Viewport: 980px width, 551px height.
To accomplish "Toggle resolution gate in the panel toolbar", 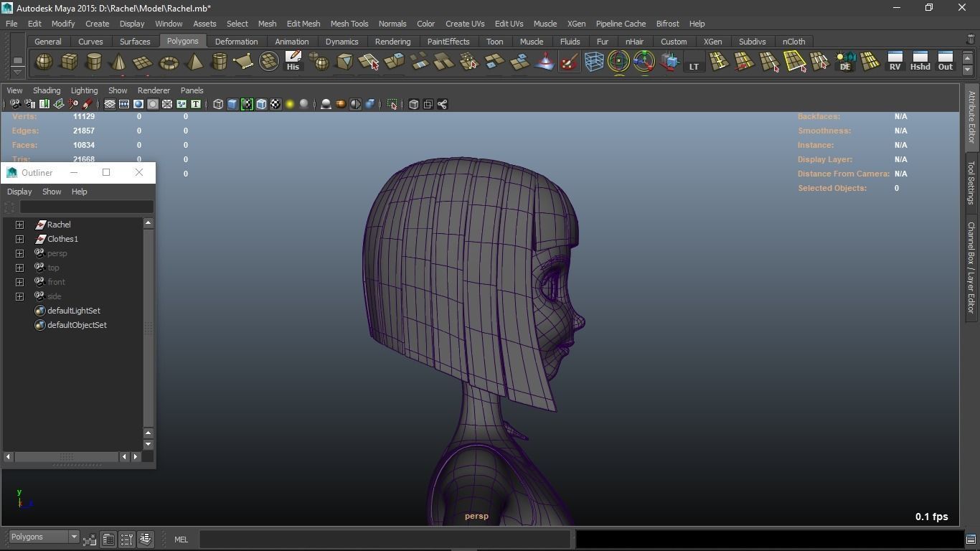I will point(138,105).
